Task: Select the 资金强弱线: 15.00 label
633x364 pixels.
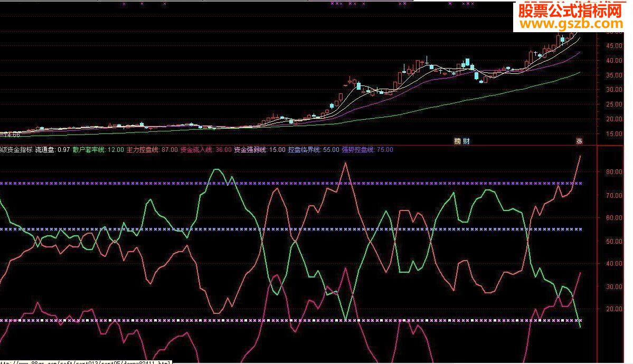Action: click(260, 150)
